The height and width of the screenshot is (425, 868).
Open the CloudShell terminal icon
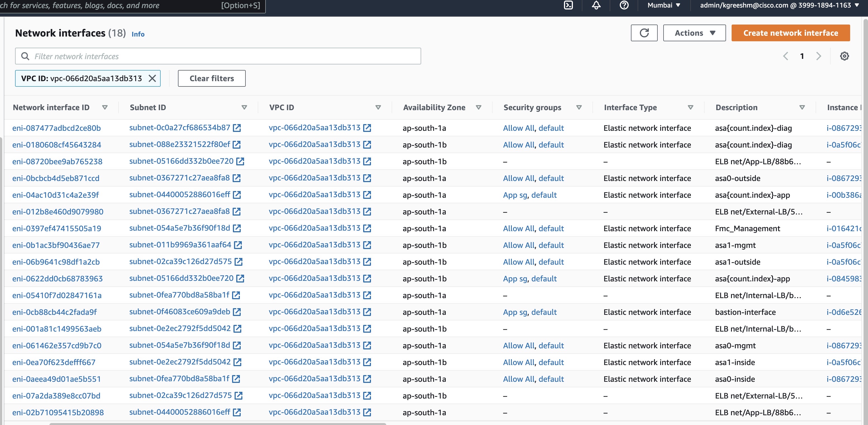click(568, 5)
